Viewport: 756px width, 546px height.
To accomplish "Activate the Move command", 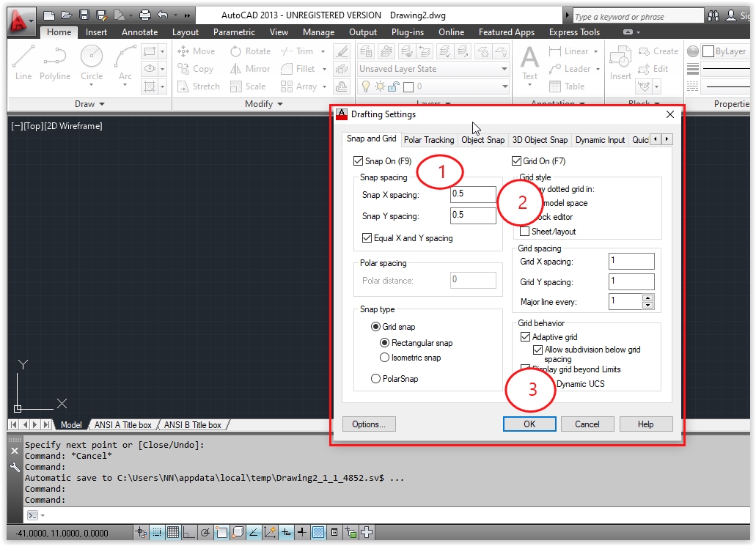I will [x=197, y=51].
